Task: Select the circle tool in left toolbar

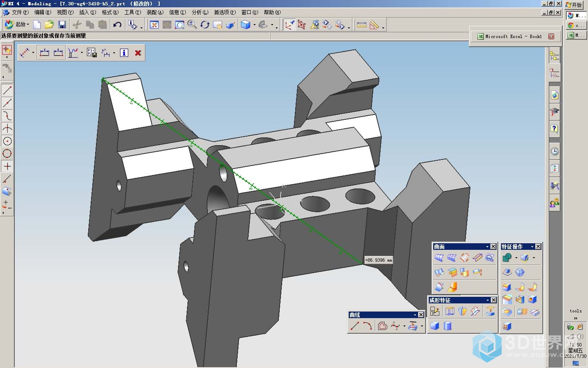Action: (7, 154)
